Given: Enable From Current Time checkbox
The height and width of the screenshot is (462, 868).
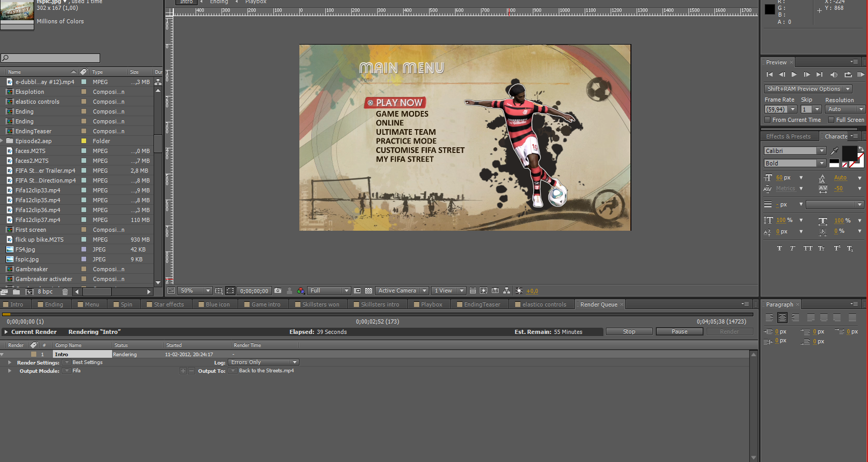Looking at the screenshot, I should 767,120.
